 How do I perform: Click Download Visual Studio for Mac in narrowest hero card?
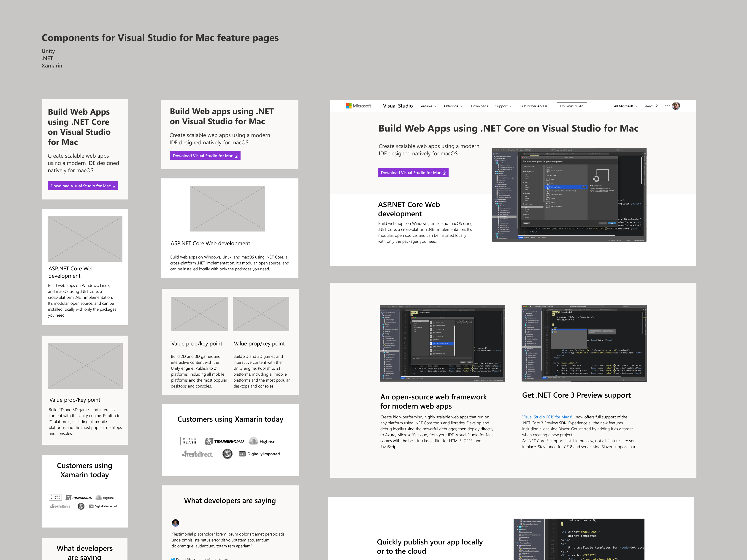coord(83,186)
